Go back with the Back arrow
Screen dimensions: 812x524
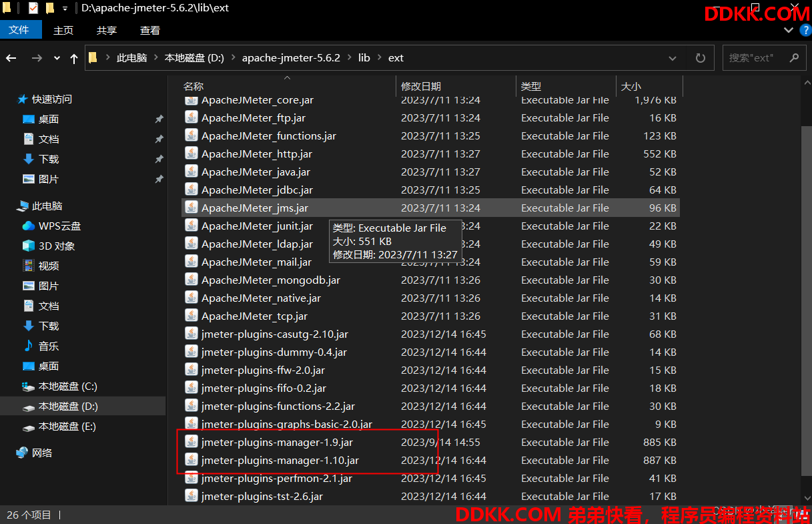point(11,58)
